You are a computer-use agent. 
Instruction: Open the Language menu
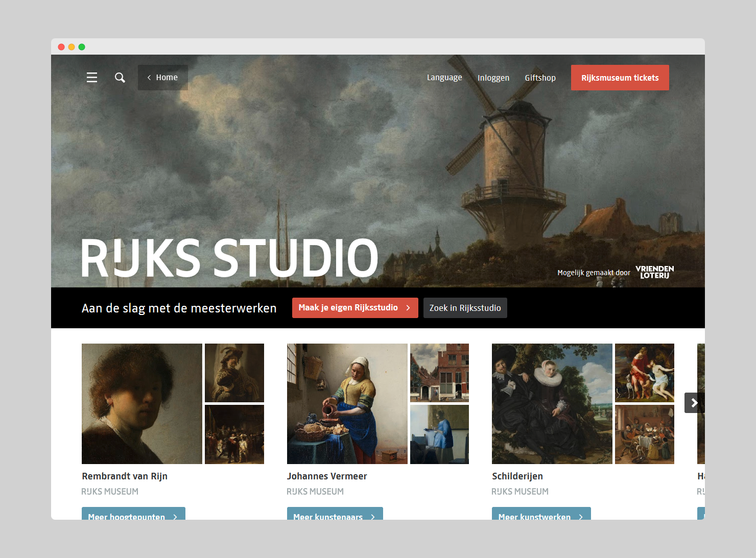444,78
